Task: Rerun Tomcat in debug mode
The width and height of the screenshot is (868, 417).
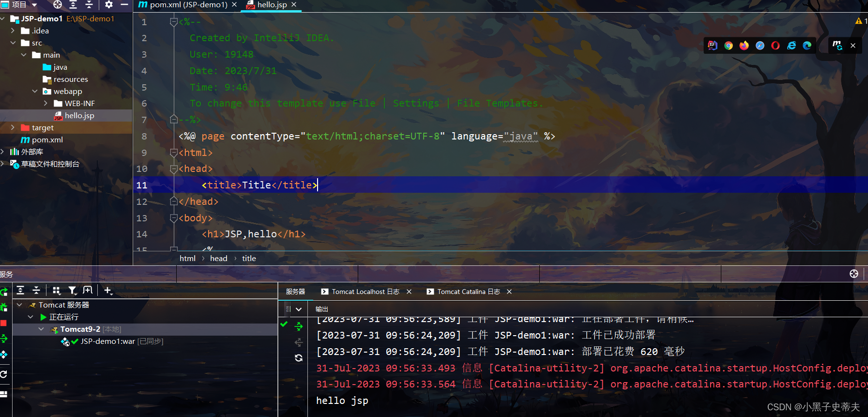Action: click(x=4, y=307)
